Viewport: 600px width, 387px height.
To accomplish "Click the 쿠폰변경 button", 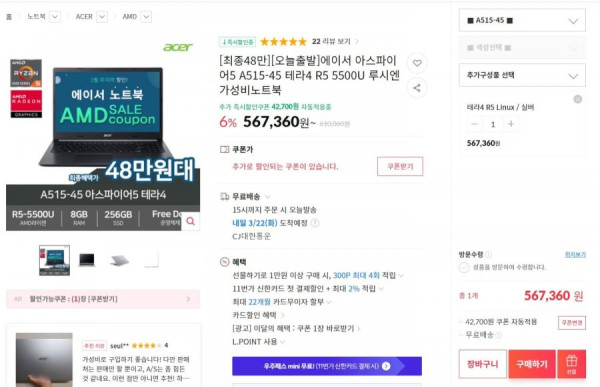I will tap(572, 323).
